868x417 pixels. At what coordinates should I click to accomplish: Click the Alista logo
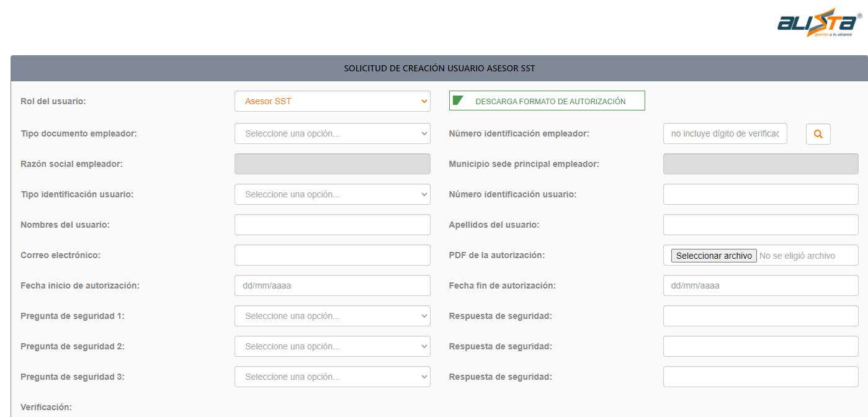click(x=820, y=22)
